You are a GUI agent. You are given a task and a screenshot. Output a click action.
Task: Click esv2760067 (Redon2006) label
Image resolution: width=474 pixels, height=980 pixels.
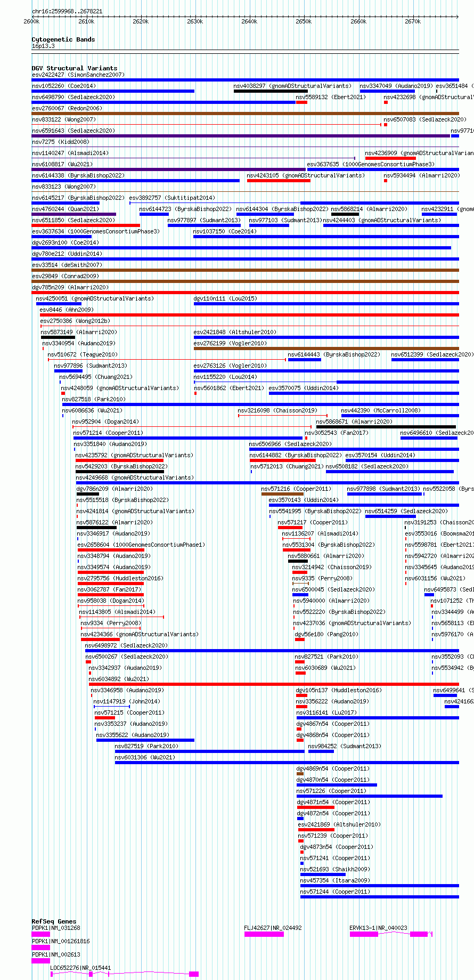point(67,108)
